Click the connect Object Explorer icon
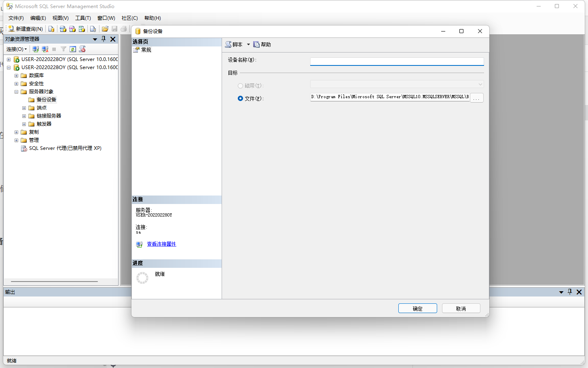 point(36,49)
